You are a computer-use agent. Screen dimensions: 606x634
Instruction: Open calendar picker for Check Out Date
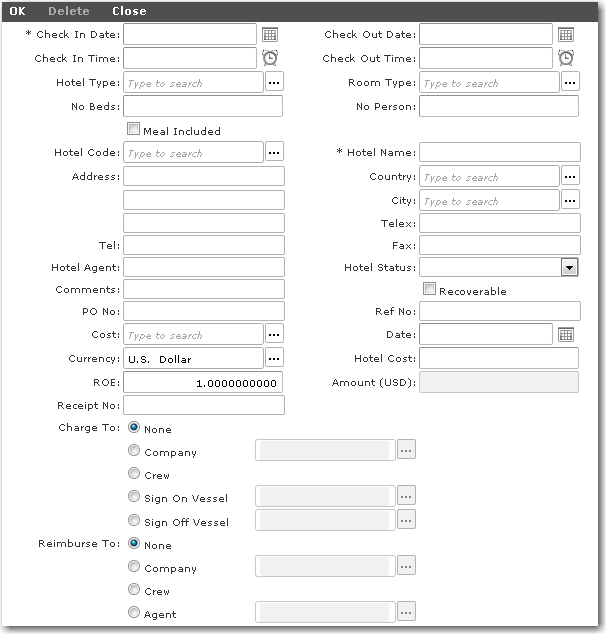[566, 35]
